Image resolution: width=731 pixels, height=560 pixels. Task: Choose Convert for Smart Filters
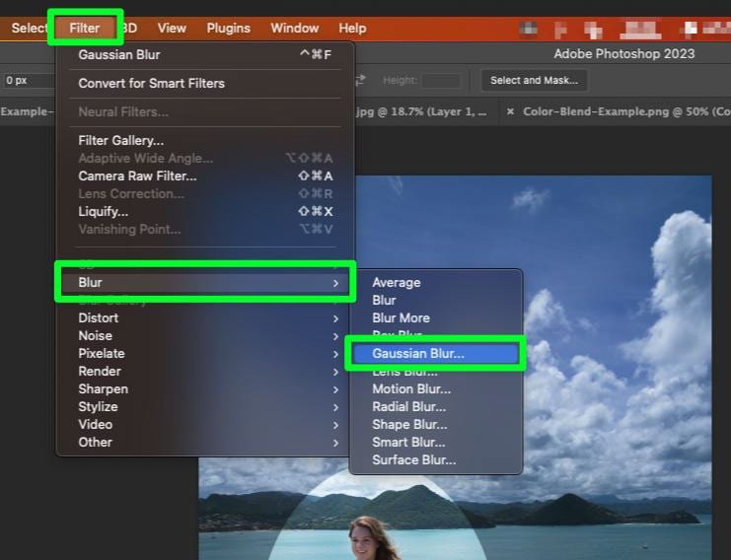pyautogui.click(x=205, y=84)
